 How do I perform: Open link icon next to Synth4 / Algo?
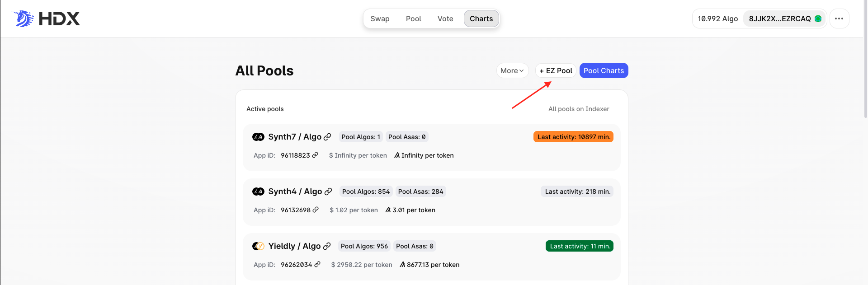point(329,192)
